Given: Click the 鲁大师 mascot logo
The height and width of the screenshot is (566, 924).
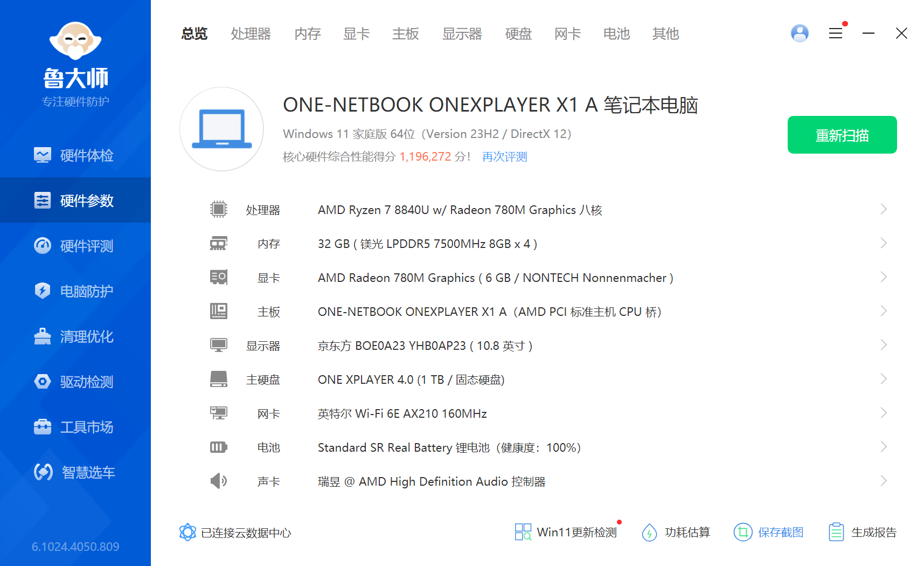Looking at the screenshot, I should (75, 40).
